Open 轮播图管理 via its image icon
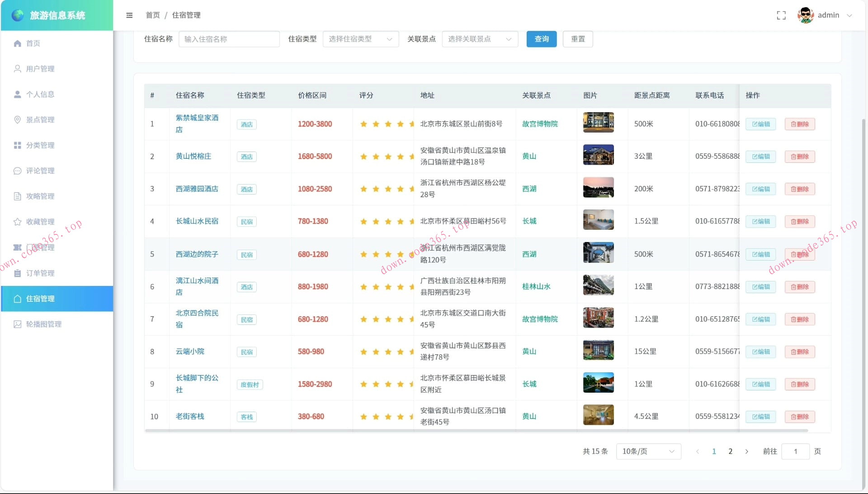Viewport: 868px width, 494px height. pyautogui.click(x=17, y=324)
